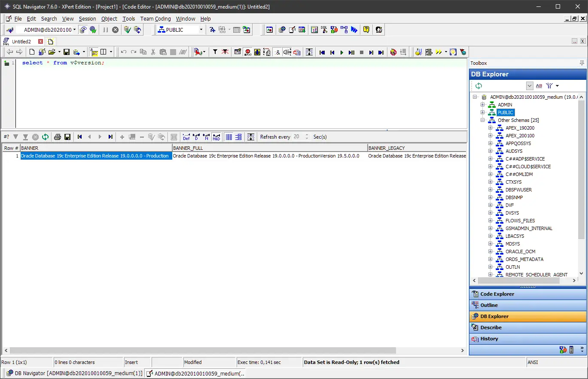Click the last record navigation icon in results
Viewport: 588px width, 379px height.
[x=110, y=137]
